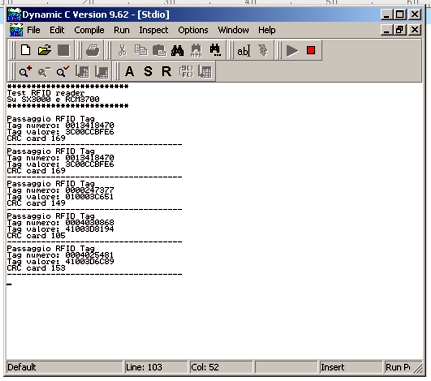Copy using the two-pages icon
Screen dimensions: 431x381
tap(141, 50)
